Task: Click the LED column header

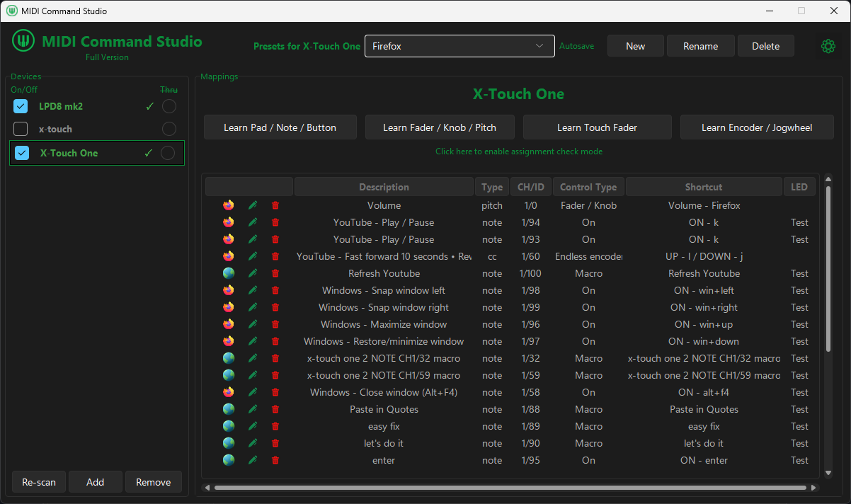Action: pos(799,187)
